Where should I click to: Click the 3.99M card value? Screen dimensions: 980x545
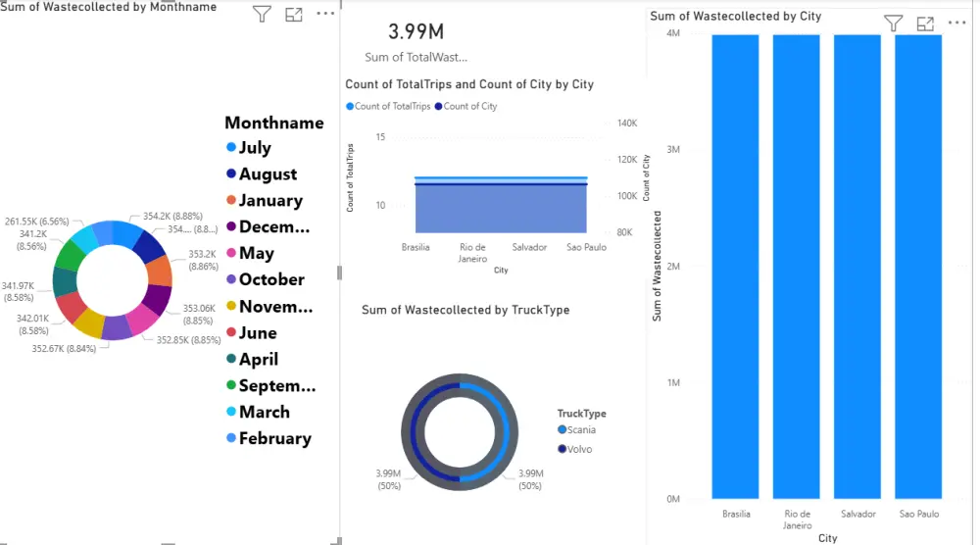[416, 31]
